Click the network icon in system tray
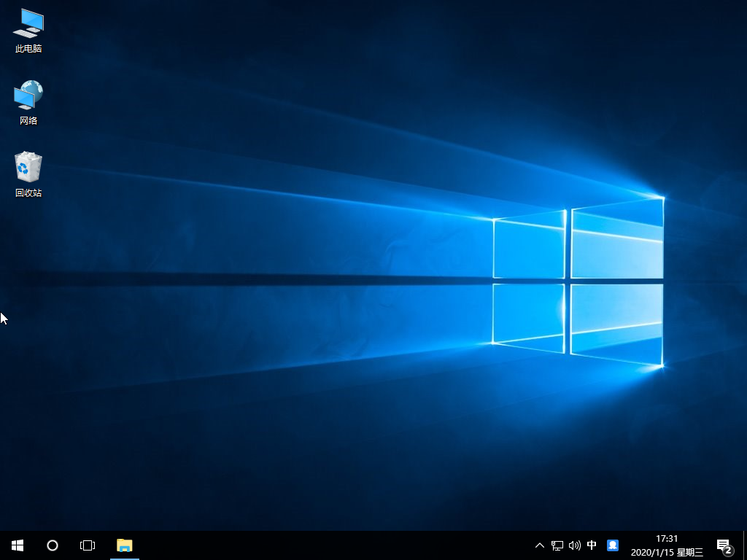 [x=557, y=545]
